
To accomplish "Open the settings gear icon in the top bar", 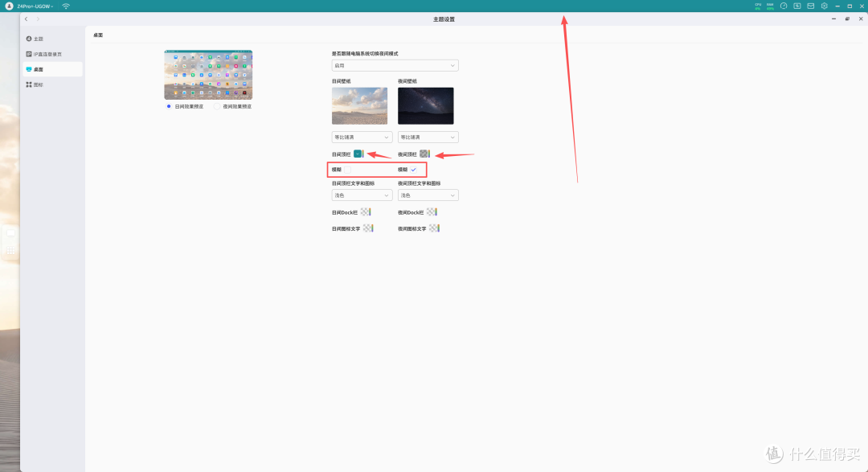I will (x=825, y=6).
